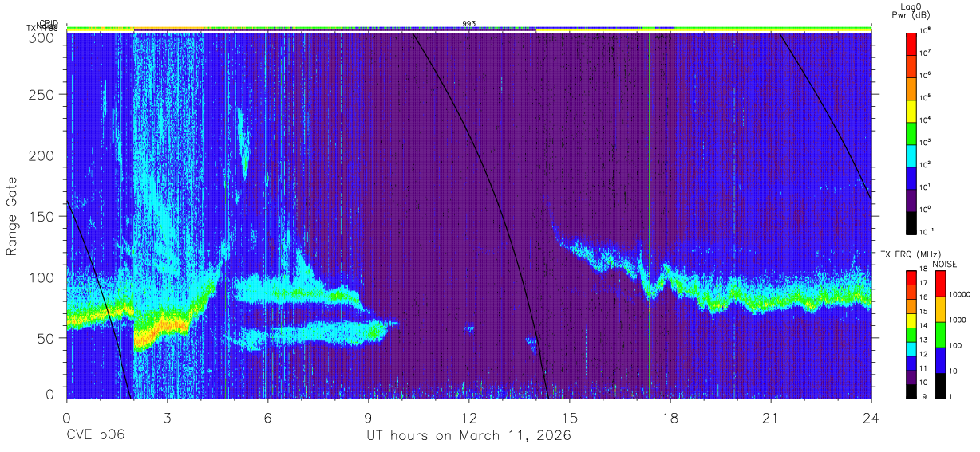Click the green 100–1000 segment of the NOISE bar
Screen dimensions: 980x452
click(939, 334)
